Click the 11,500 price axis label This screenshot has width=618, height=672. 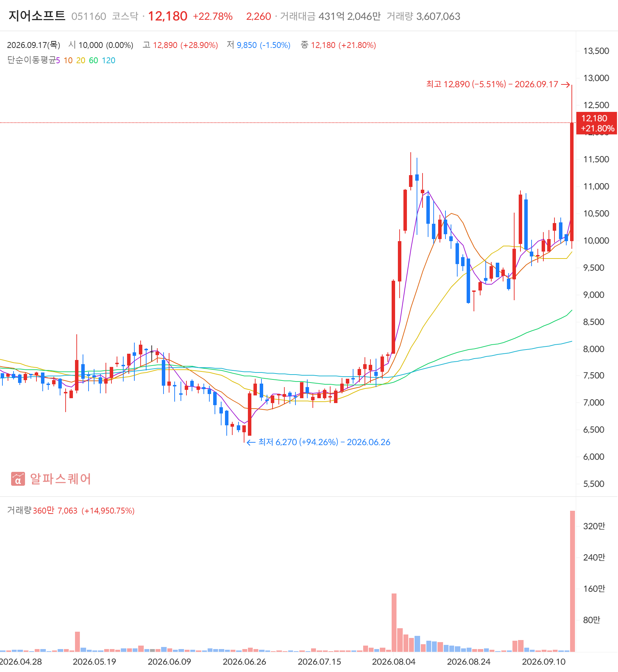click(596, 159)
